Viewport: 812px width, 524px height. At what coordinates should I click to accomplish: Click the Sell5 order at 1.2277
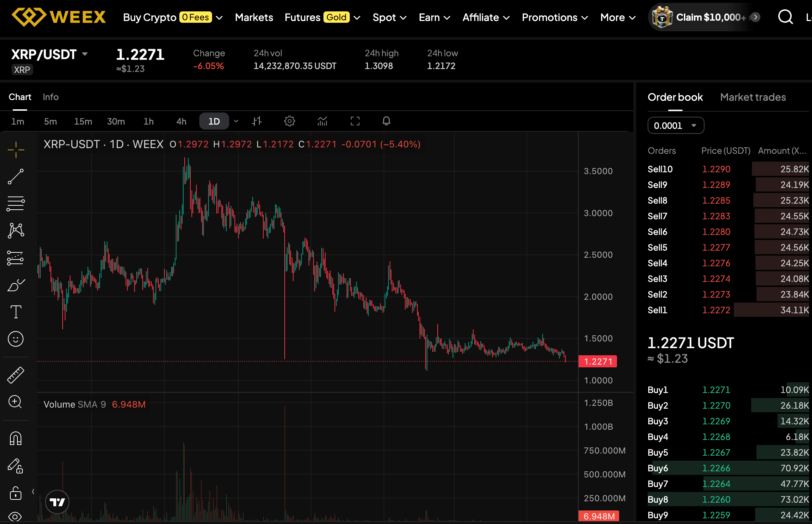(x=728, y=247)
